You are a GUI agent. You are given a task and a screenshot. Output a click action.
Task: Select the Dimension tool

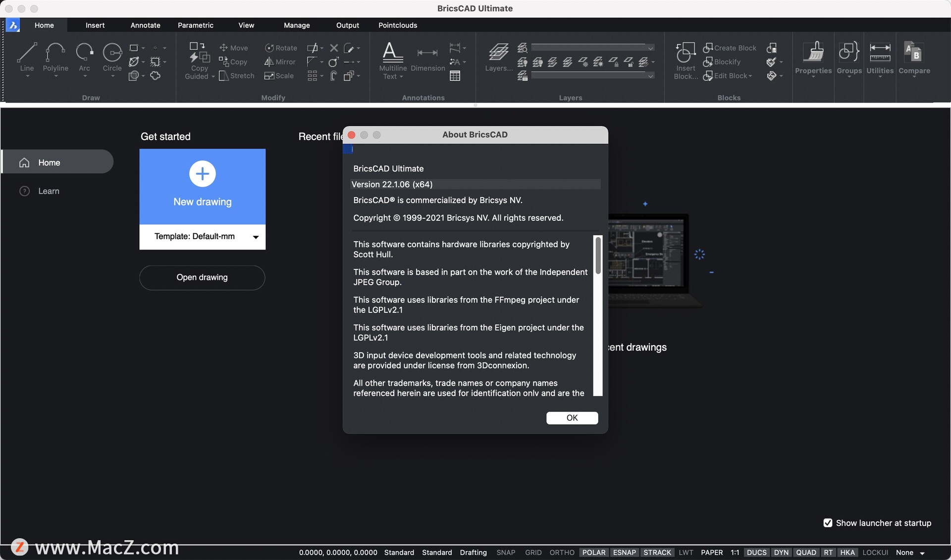point(427,60)
